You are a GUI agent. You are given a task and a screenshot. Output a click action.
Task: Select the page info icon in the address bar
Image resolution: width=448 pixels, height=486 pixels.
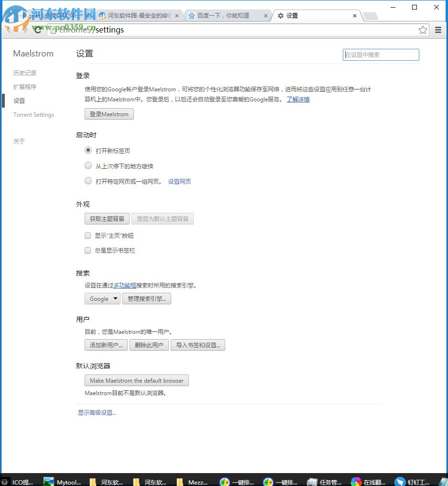tap(53, 30)
